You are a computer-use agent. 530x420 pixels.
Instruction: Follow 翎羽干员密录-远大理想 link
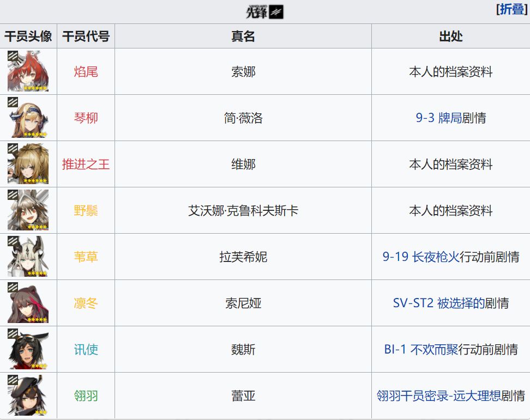click(x=438, y=395)
